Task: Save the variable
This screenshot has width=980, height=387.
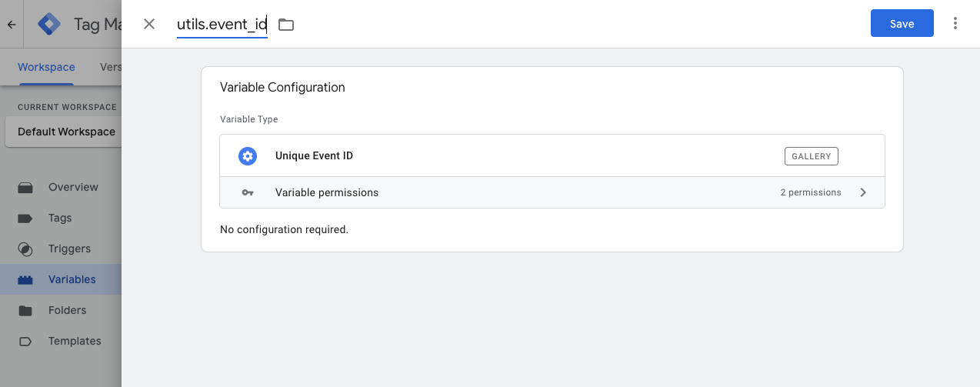Action: pos(902,24)
